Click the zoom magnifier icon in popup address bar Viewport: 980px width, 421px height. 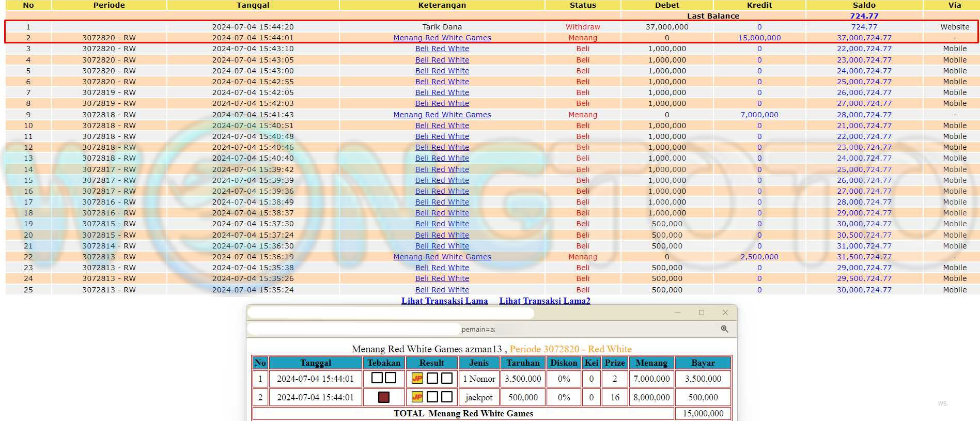724,329
